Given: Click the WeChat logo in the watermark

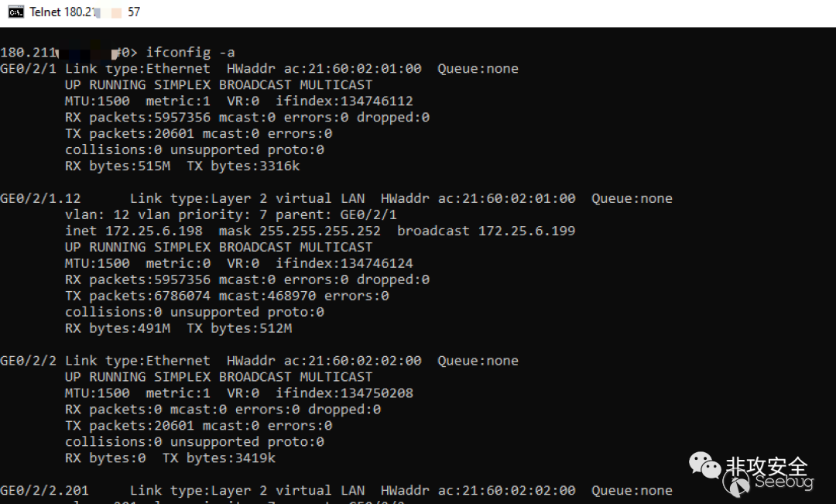Looking at the screenshot, I should click(x=704, y=465).
